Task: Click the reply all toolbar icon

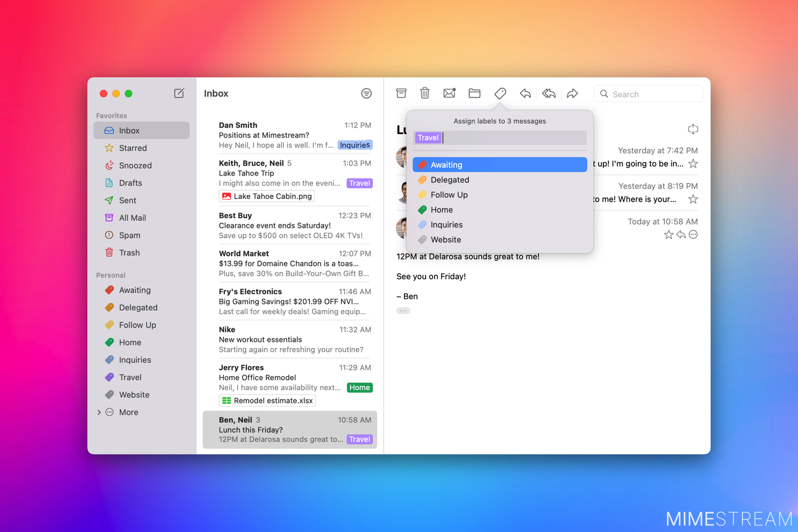Action: click(x=549, y=94)
